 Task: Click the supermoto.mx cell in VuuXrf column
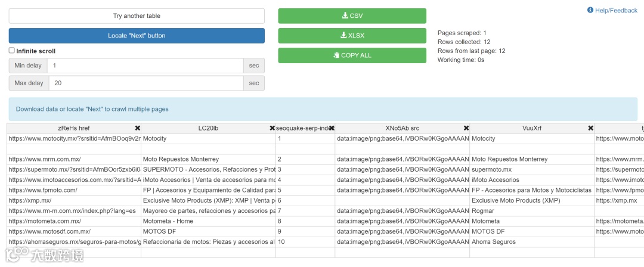[532, 169]
